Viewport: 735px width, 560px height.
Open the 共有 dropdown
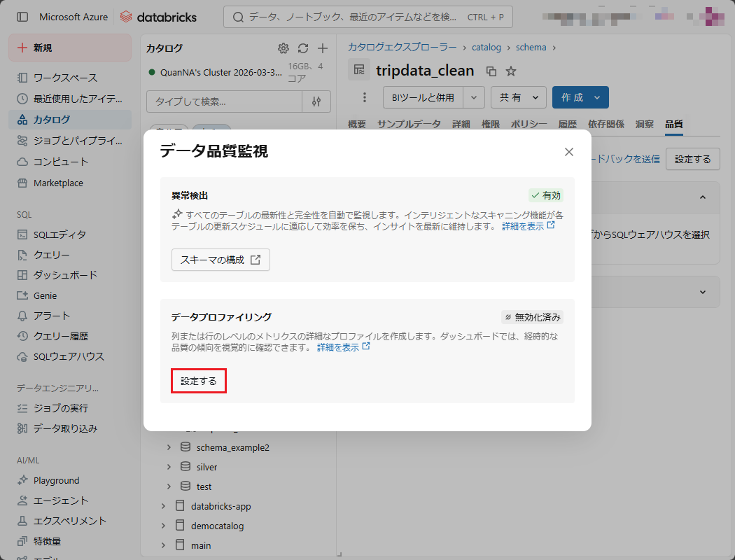[519, 97]
